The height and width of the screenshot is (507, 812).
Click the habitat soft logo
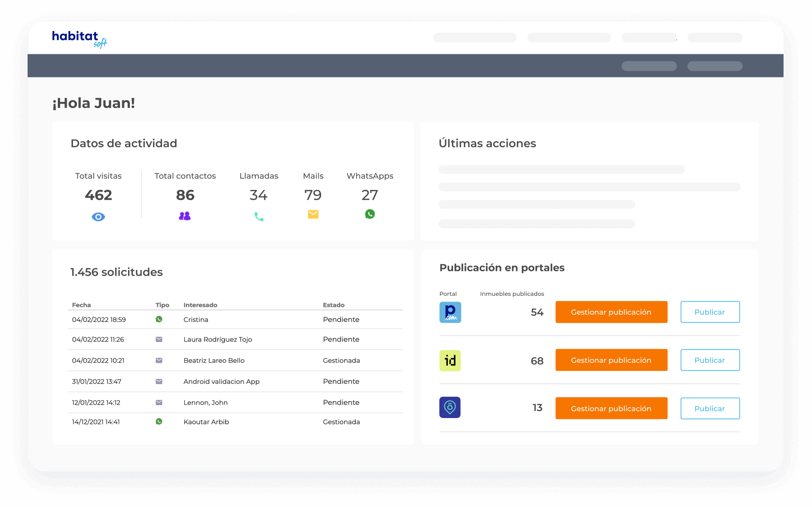click(x=79, y=39)
